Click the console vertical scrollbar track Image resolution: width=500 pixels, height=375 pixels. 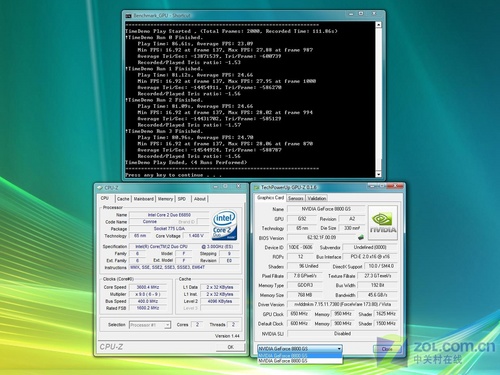click(378, 99)
